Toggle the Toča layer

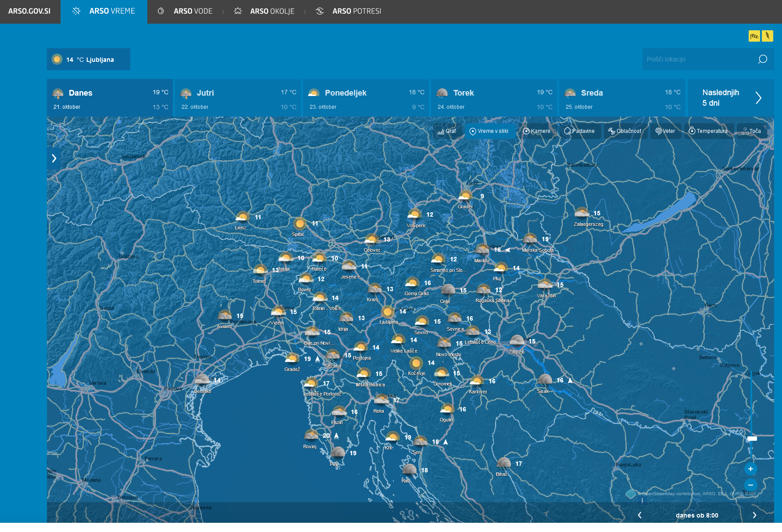pos(752,131)
